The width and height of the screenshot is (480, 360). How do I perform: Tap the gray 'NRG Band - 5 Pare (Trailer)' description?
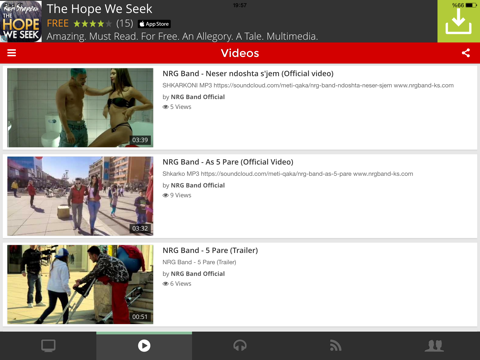tap(199, 262)
